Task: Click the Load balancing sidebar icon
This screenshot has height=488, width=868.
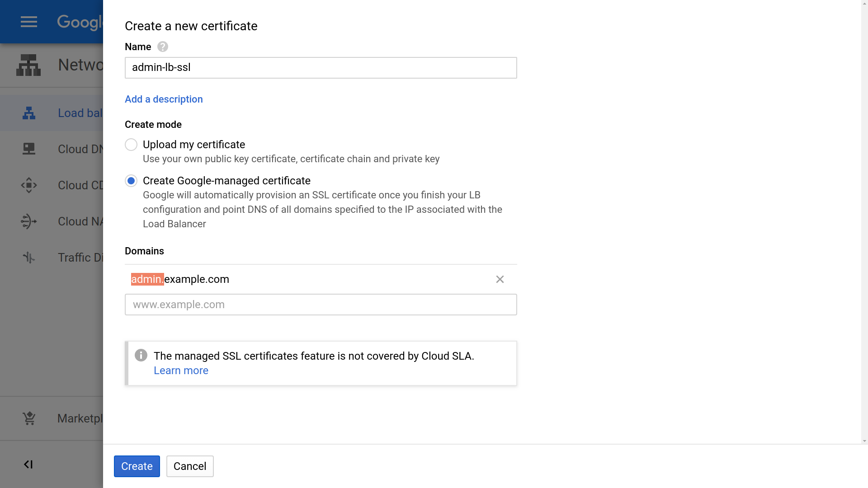Action: (29, 113)
